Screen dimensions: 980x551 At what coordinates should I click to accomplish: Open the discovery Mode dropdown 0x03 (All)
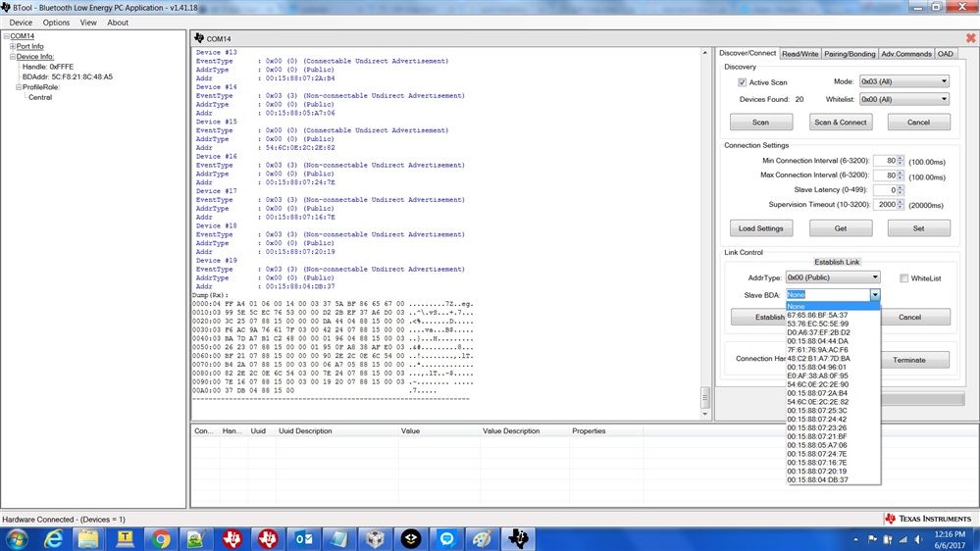pyautogui.click(x=904, y=81)
